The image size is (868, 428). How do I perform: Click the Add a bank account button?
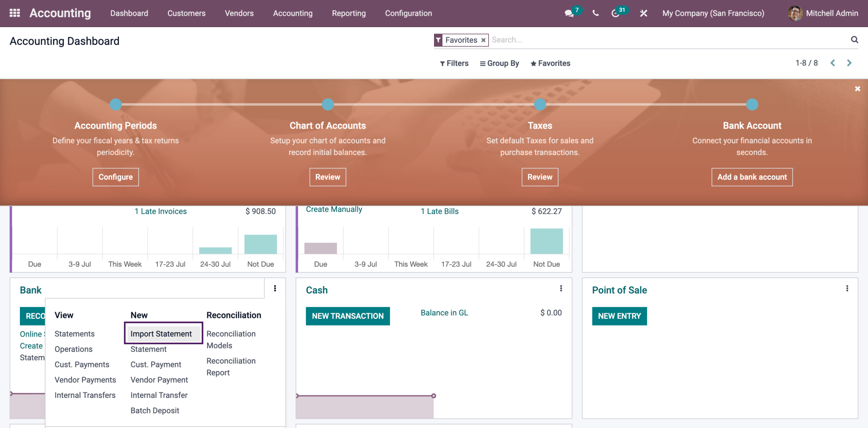click(752, 177)
